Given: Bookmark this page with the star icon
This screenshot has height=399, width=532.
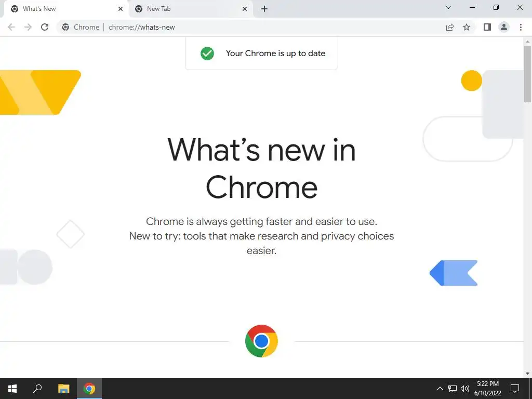Looking at the screenshot, I should pos(467,27).
